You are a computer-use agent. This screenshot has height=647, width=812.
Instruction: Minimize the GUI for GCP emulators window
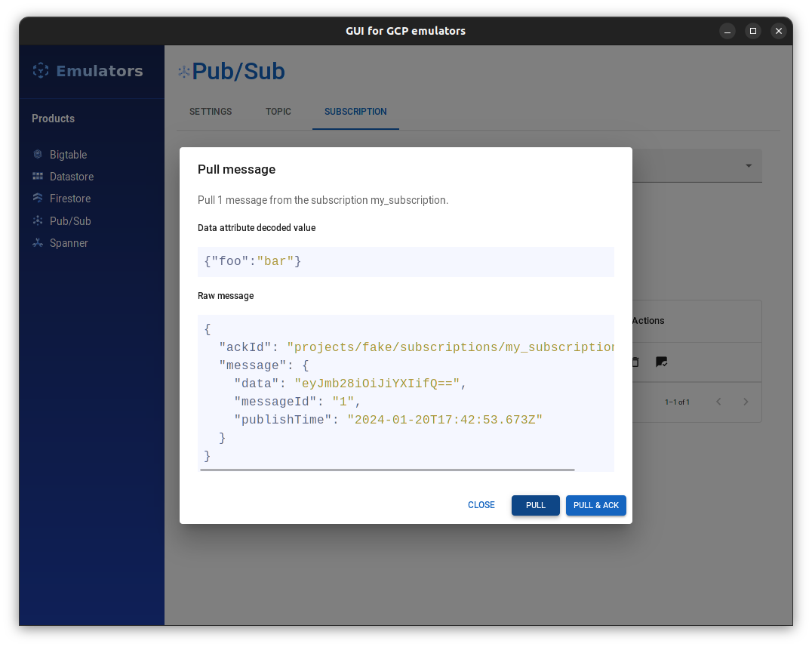tap(727, 31)
